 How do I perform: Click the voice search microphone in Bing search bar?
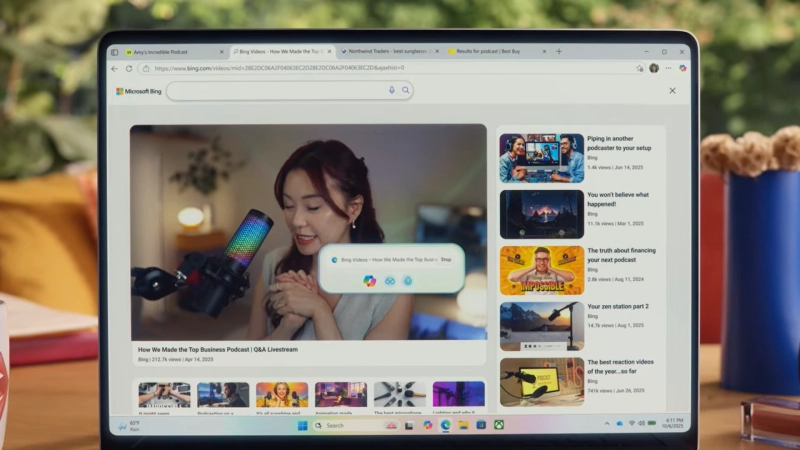pyautogui.click(x=391, y=90)
